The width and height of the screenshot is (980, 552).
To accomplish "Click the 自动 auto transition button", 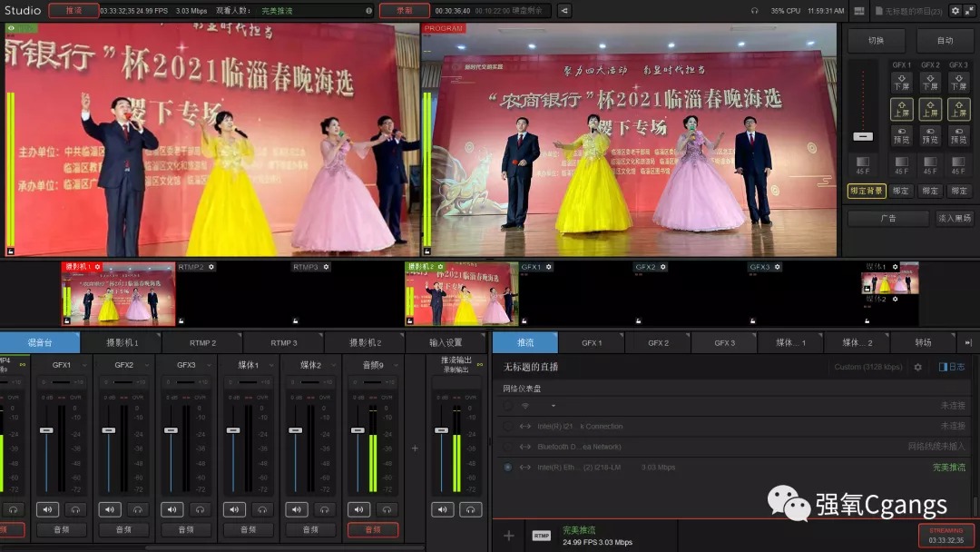I will pos(945,41).
